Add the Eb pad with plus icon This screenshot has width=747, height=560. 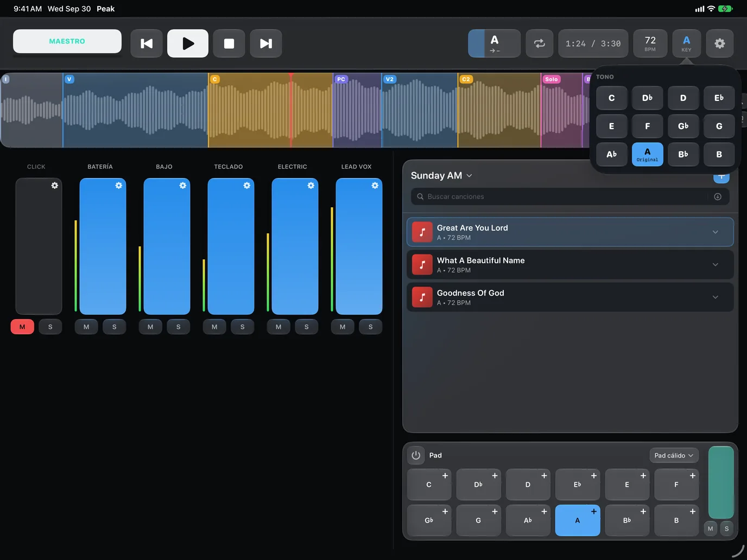(x=594, y=476)
